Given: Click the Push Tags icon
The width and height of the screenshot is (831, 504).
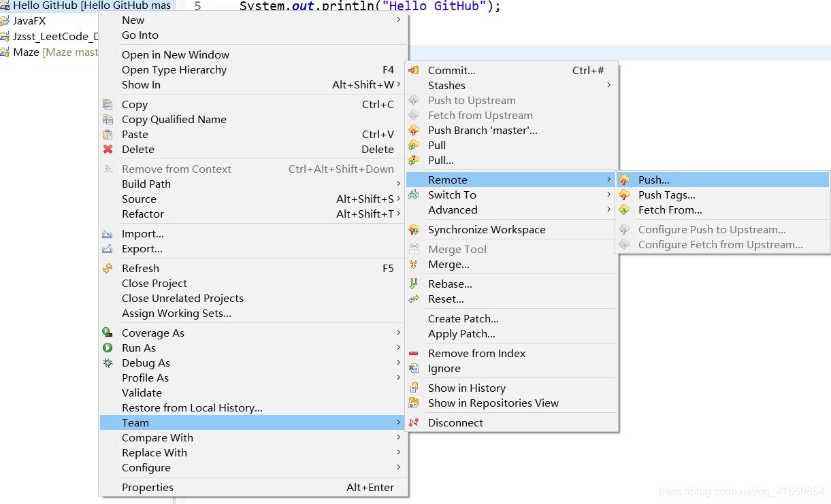Looking at the screenshot, I should tap(624, 195).
